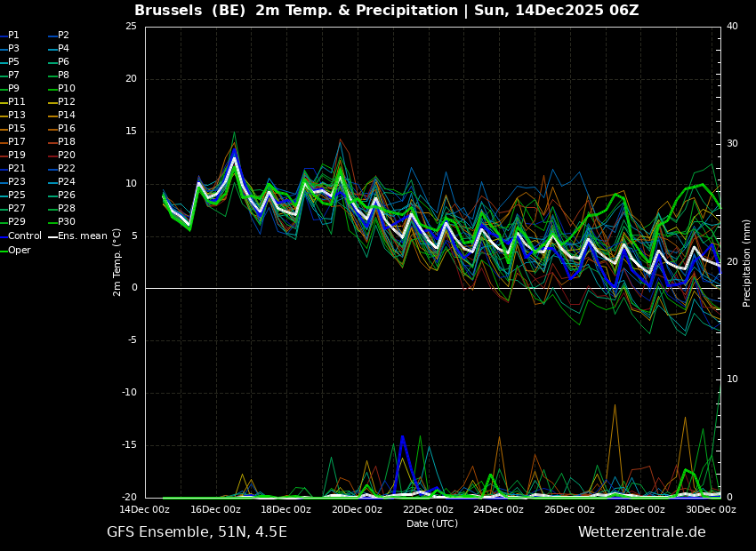The height and width of the screenshot is (551, 756).
Task: Select legend entry P10
Action: point(67,89)
